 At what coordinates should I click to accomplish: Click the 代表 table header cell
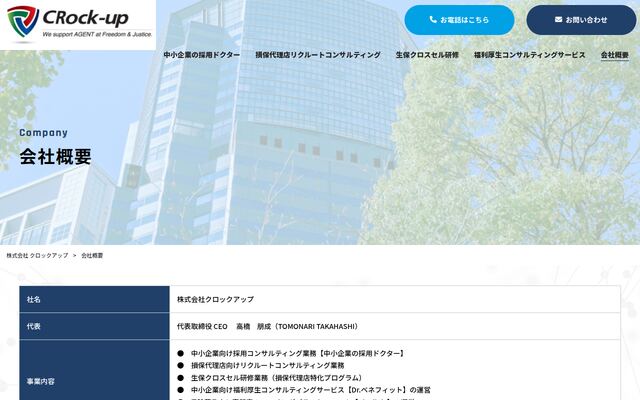pyautogui.click(x=94, y=326)
